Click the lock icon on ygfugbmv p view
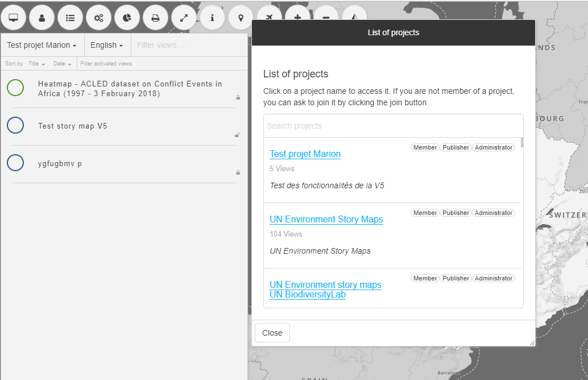Image resolution: width=588 pixels, height=380 pixels. point(238,172)
